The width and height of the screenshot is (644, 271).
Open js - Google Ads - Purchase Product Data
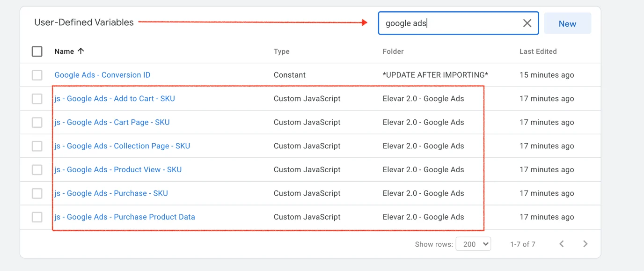[x=124, y=217]
